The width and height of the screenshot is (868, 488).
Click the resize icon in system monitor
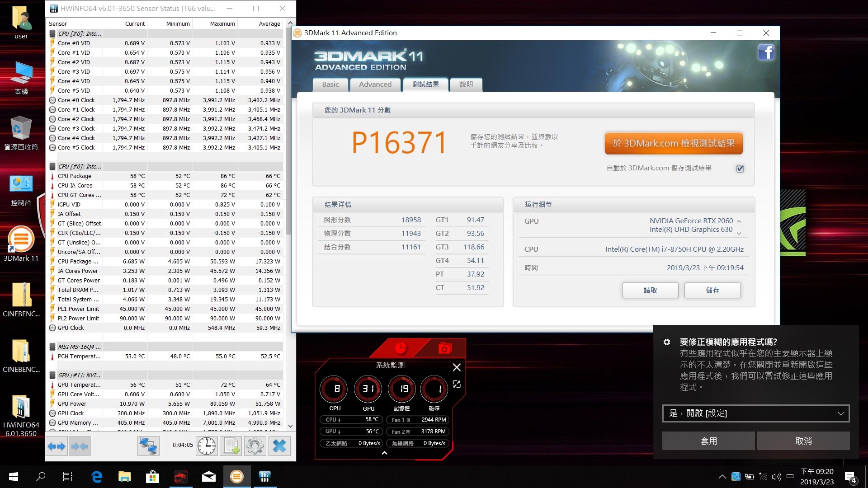coord(457,384)
